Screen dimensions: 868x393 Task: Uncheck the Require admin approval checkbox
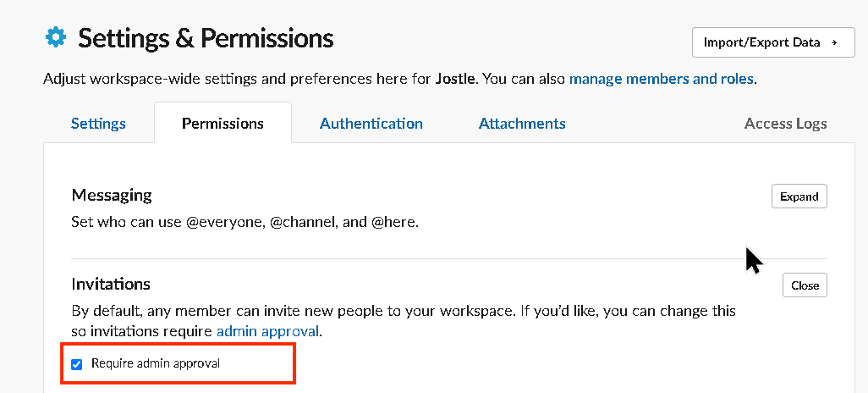77,364
